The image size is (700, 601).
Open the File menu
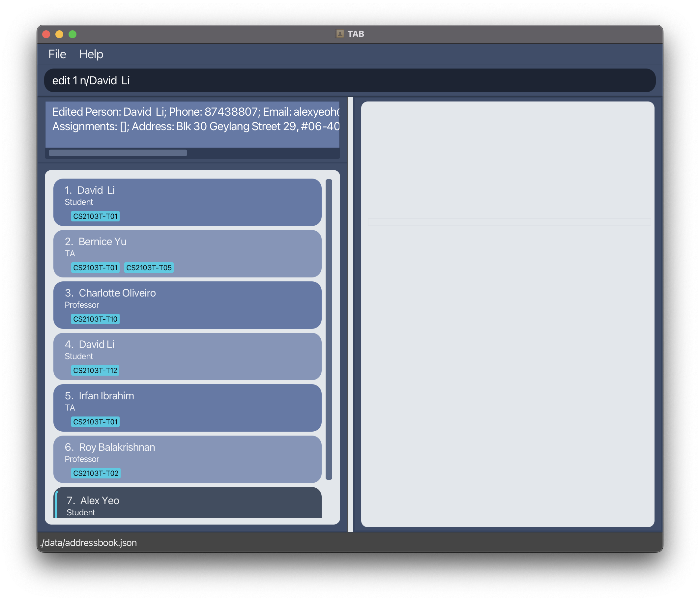[x=57, y=54]
